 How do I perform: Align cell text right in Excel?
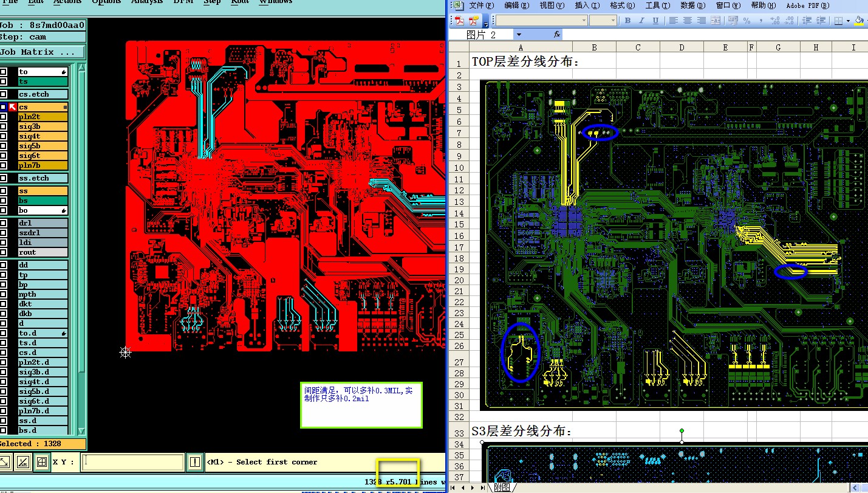click(x=702, y=21)
